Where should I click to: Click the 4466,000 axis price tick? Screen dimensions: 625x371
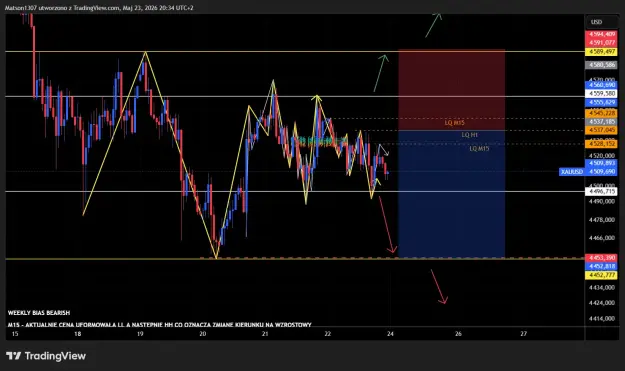pos(601,238)
